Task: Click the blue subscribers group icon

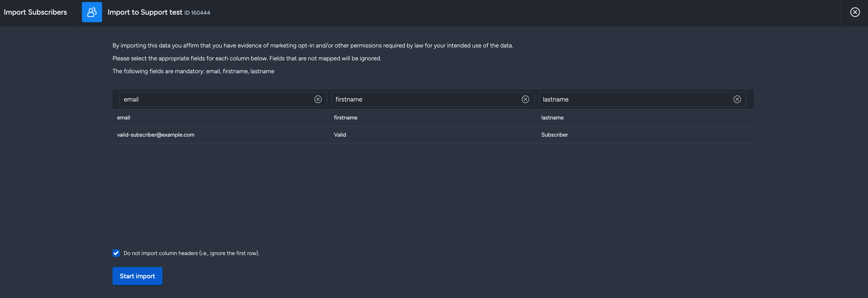Action: point(92,12)
